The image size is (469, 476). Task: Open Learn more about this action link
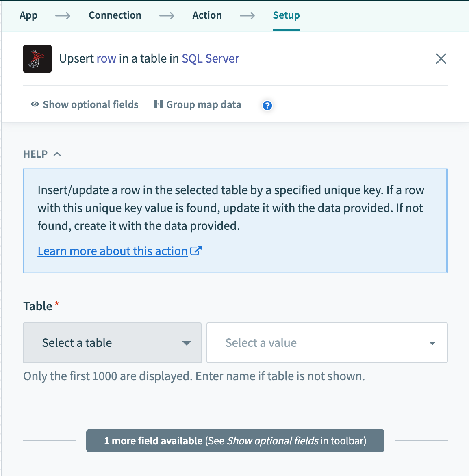coord(113,251)
